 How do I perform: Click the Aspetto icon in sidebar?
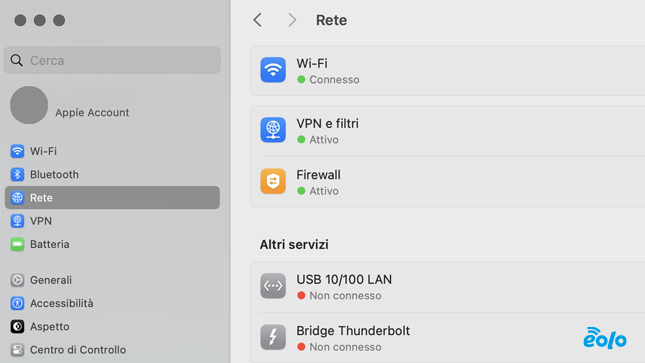tap(17, 327)
